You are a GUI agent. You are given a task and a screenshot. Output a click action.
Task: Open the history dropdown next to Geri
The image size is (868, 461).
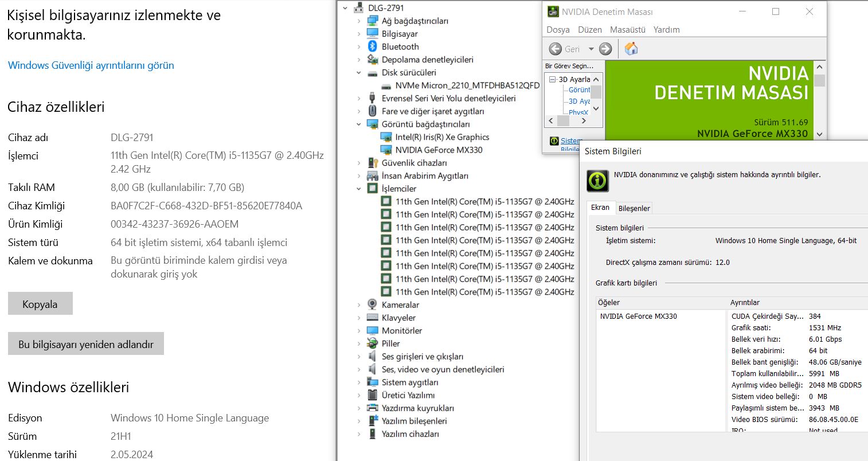tap(591, 49)
